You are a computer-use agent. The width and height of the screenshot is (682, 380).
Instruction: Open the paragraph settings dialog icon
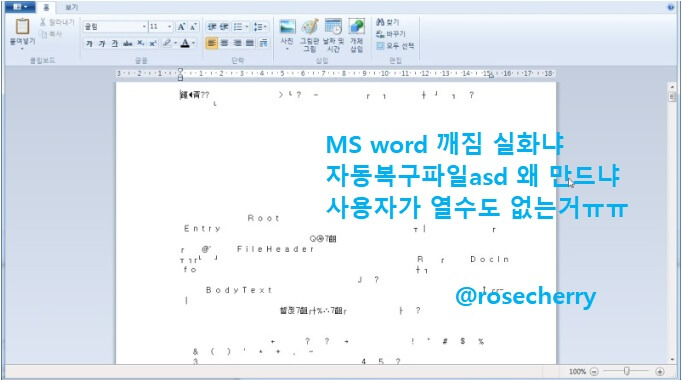pyautogui.click(x=264, y=43)
